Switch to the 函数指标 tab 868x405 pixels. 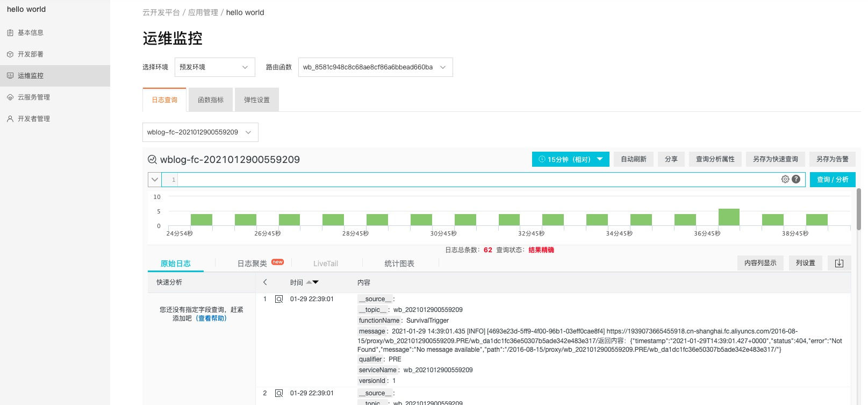coord(211,100)
